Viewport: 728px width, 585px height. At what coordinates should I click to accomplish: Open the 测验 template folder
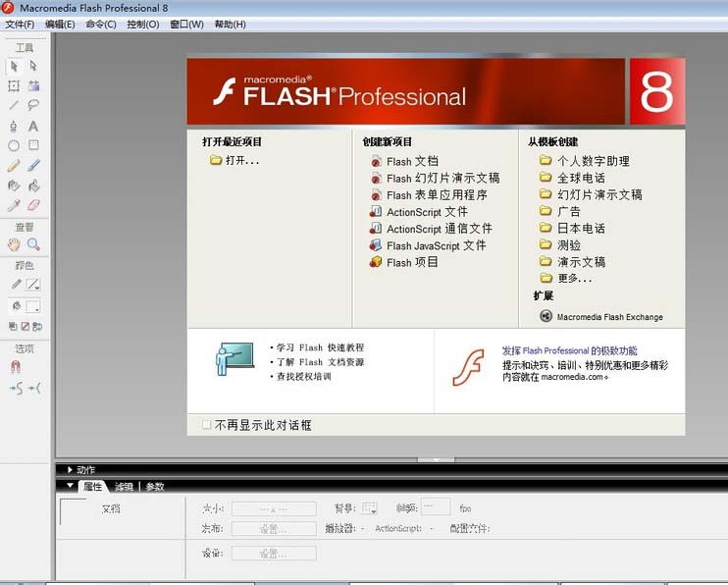click(x=560, y=244)
